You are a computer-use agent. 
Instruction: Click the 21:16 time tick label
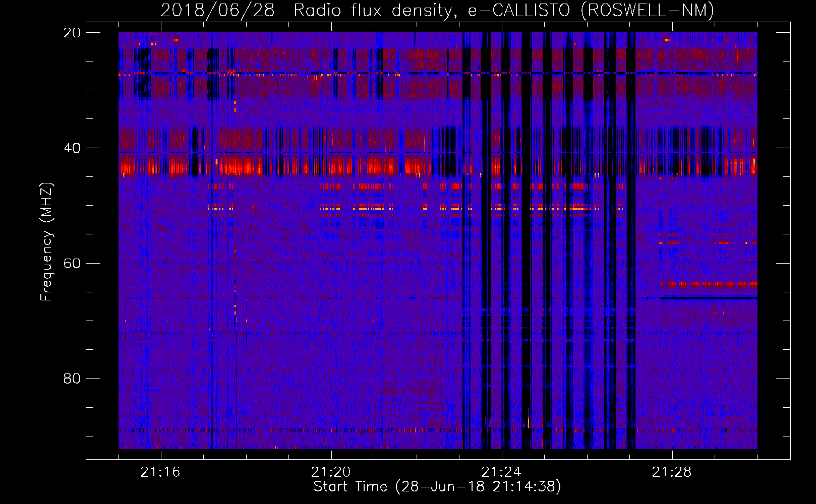click(160, 472)
